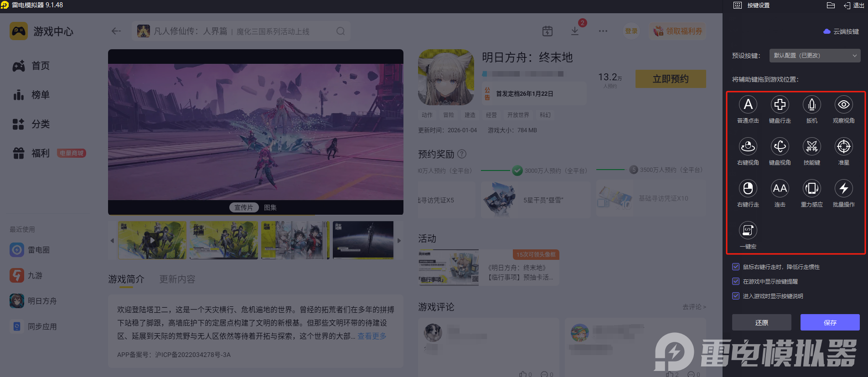Select the first video thumbnail with the play icon
This screenshot has width=868, height=377.
[152, 240]
